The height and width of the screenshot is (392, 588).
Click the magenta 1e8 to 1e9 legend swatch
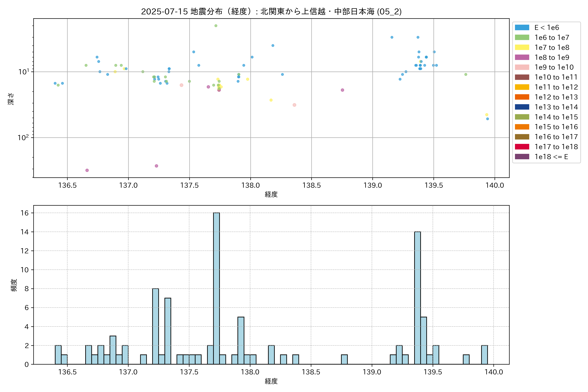tap(522, 57)
